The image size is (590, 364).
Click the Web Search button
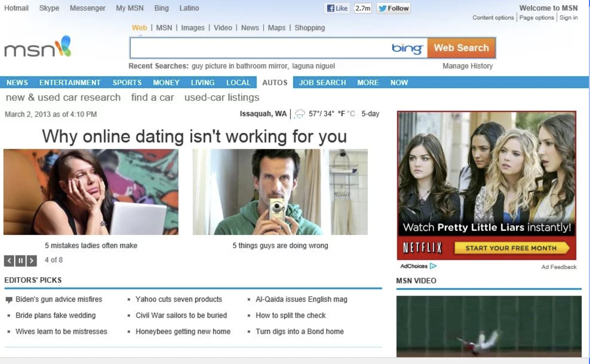[461, 48]
